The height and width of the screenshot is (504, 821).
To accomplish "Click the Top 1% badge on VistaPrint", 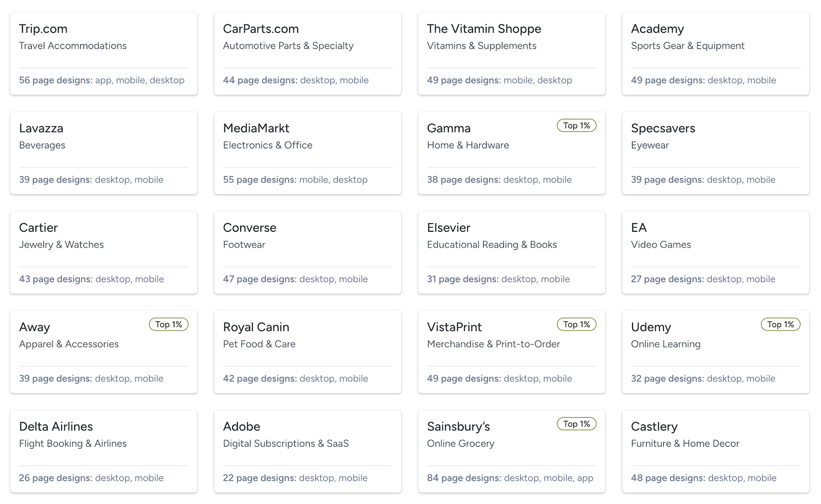I will [x=577, y=324].
